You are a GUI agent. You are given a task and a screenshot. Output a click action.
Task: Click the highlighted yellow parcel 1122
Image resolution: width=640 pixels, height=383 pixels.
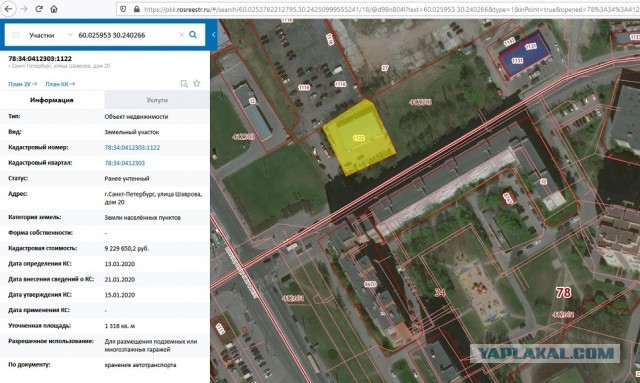[x=359, y=138]
